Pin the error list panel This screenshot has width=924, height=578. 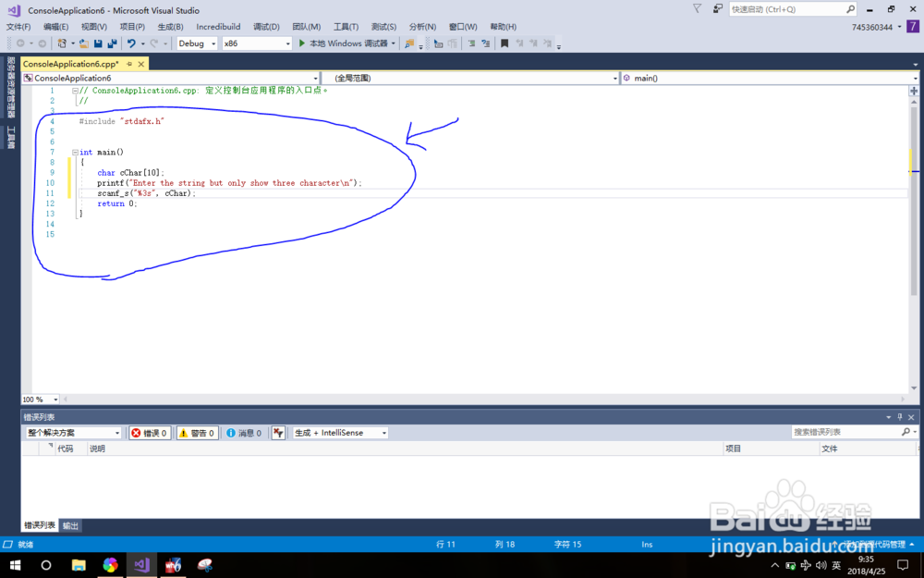click(900, 417)
